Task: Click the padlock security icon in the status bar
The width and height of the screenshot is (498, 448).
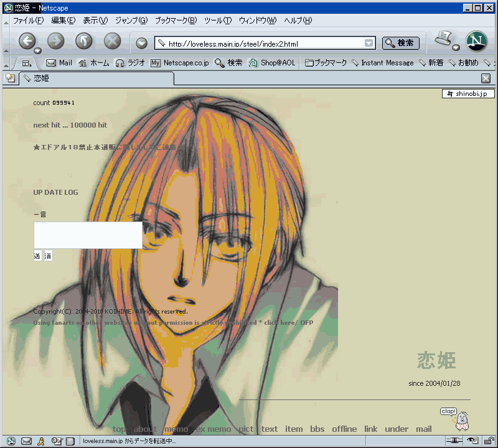Action: [x=489, y=441]
